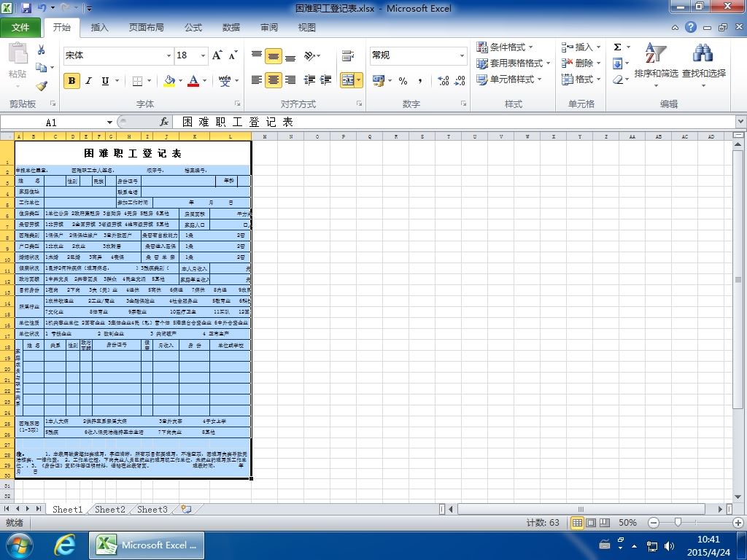Toggle left horizontal alignment
Screen dimensions: 747x560
(256, 79)
